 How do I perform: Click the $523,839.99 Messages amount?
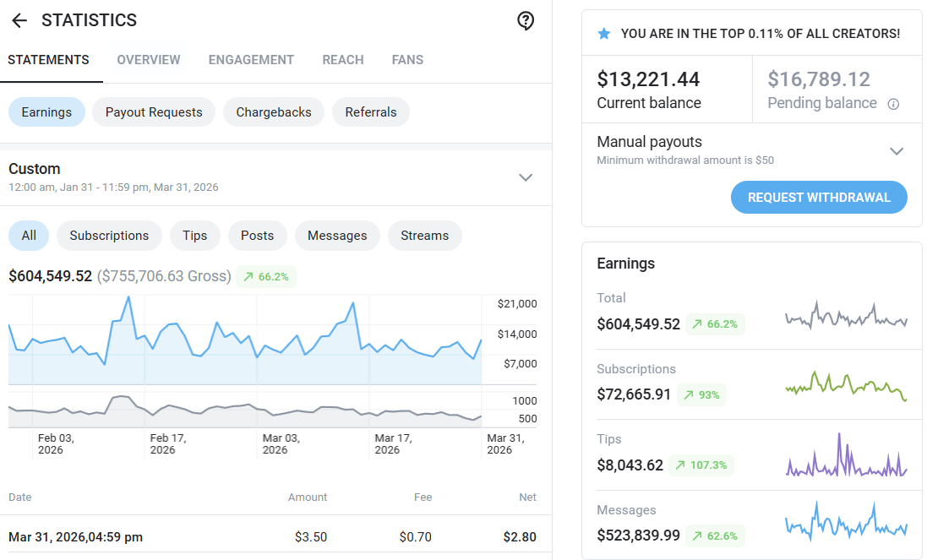tap(639, 536)
